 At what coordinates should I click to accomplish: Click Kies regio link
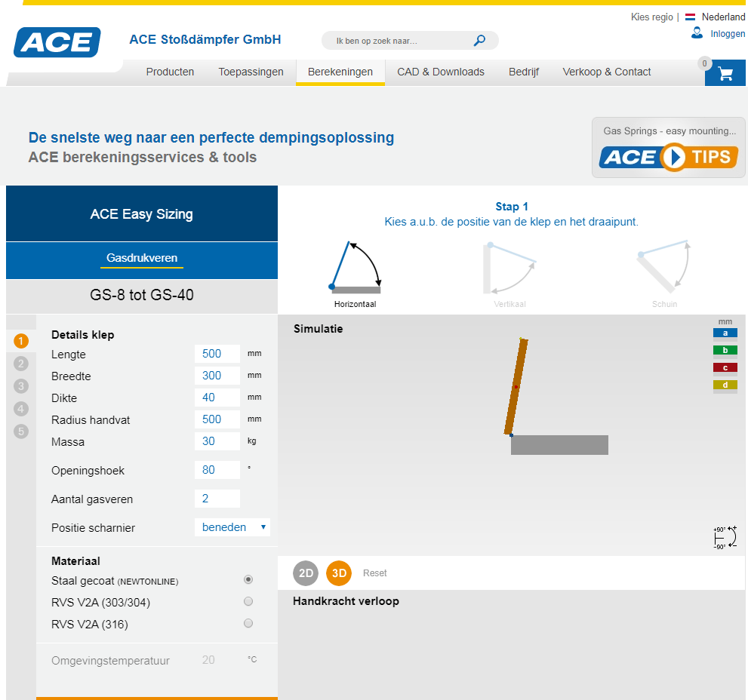click(651, 17)
